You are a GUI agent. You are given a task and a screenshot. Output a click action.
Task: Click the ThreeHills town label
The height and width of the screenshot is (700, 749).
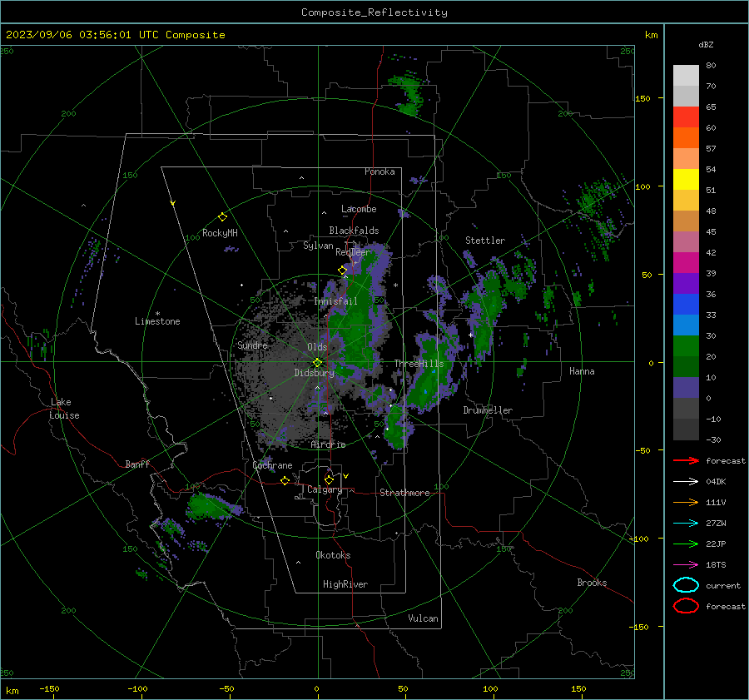[419, 364]
